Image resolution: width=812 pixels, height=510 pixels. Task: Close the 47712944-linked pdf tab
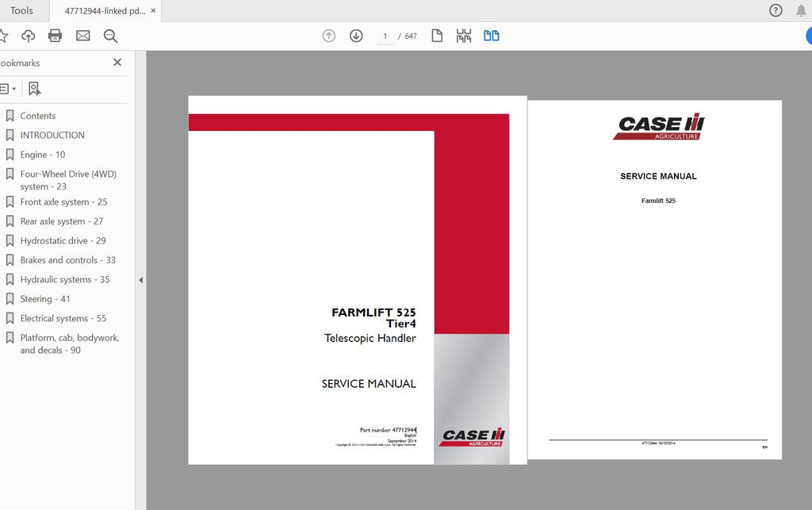click(153, 10)
